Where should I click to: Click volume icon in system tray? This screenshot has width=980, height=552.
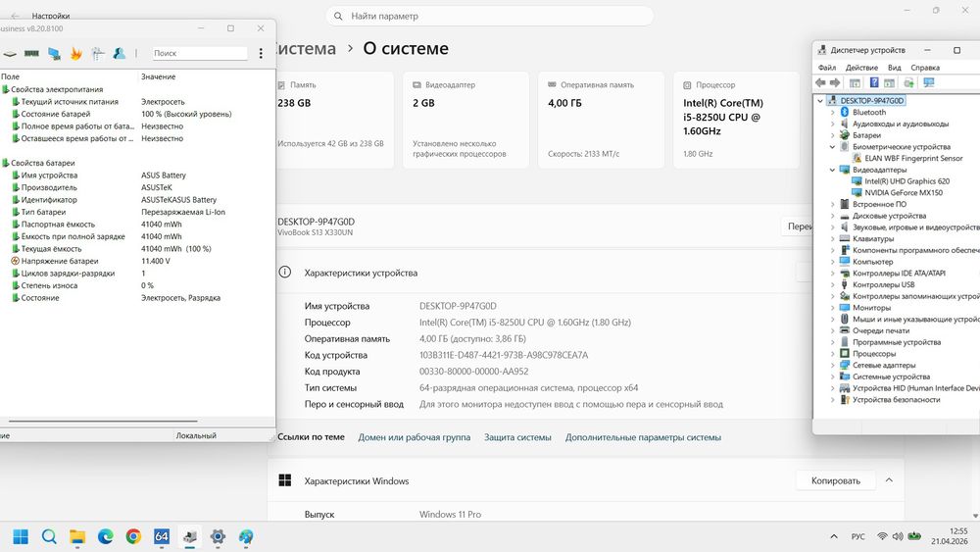pos(898,536)
